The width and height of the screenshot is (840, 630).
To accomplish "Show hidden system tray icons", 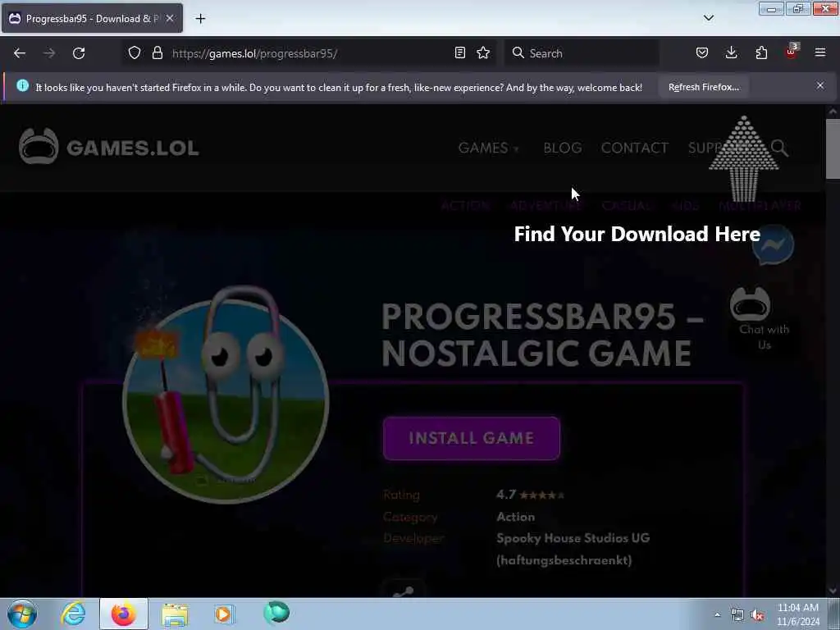I will pyautogui.click(x=717, y=614).
